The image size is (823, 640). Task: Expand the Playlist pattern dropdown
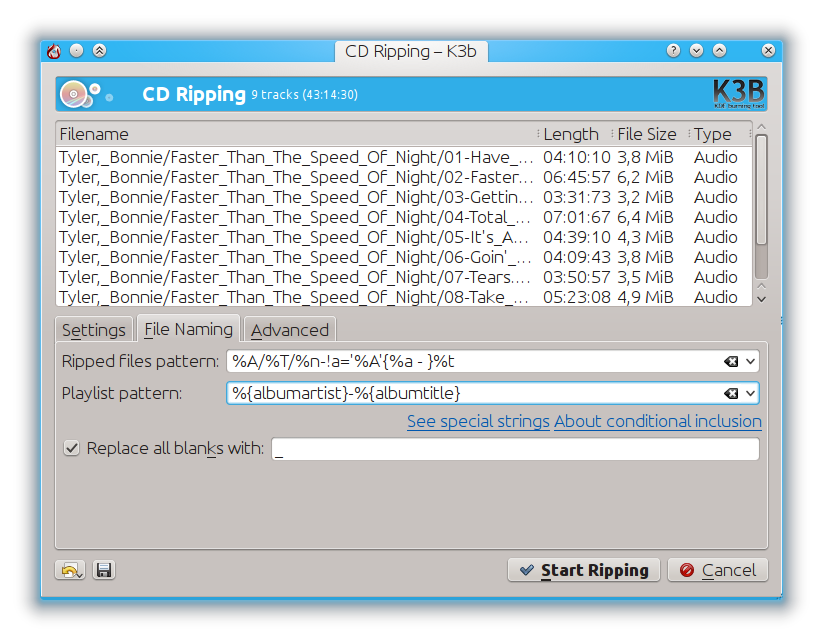[751, 393]
